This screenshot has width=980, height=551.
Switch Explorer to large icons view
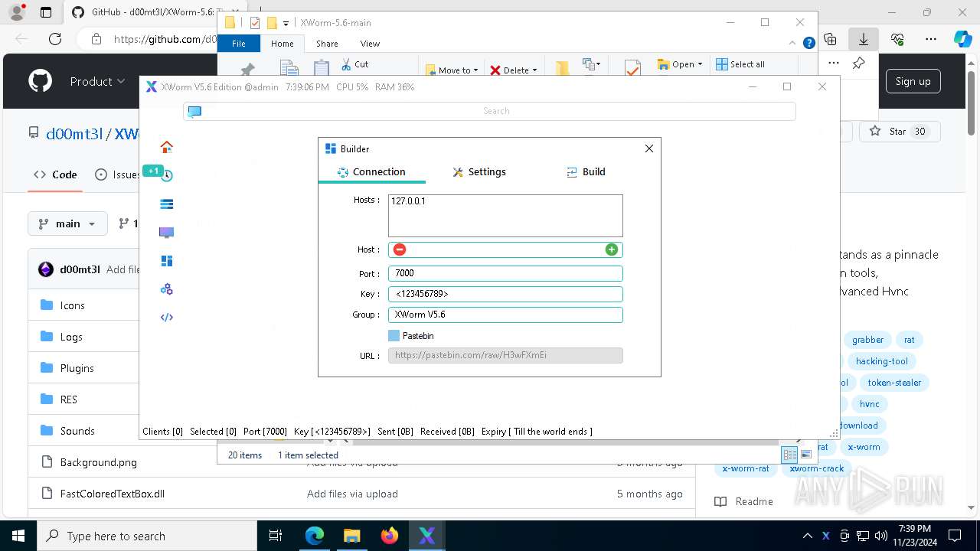[805, 455]
